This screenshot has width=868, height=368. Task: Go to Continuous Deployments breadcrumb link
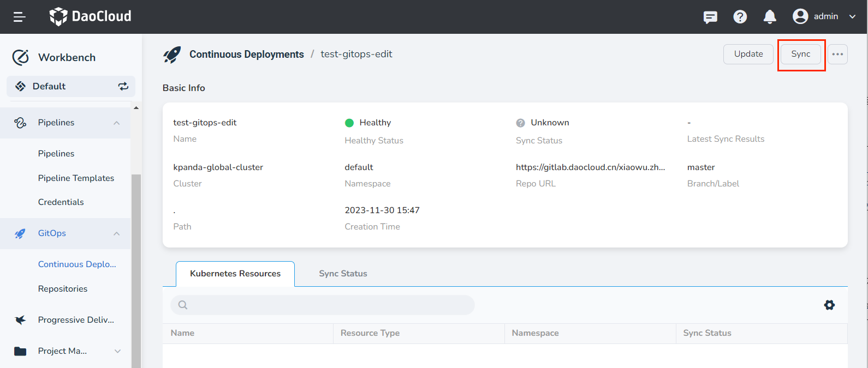246,55
